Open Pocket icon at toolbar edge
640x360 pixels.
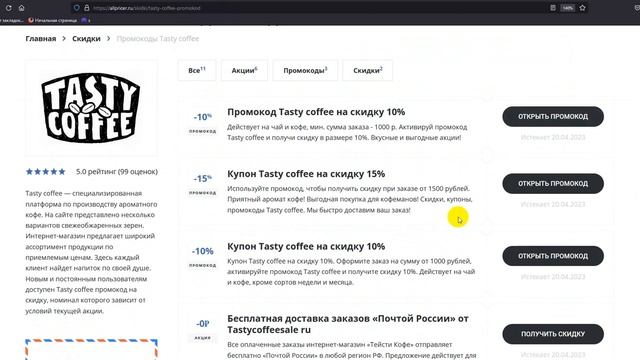click(637, 8)
